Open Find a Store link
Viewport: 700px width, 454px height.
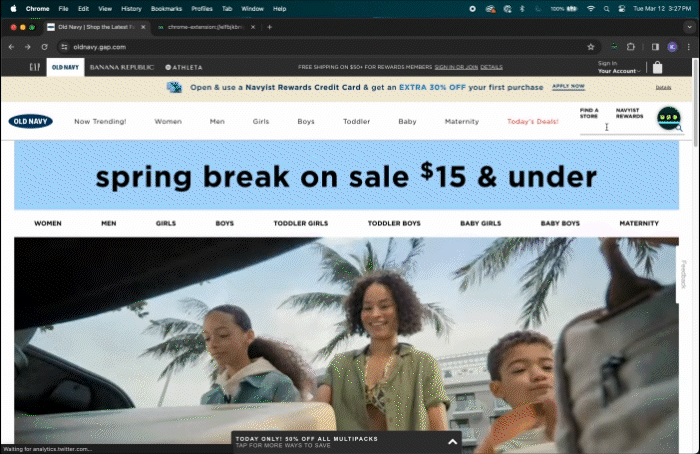click(x=589, y=113)
